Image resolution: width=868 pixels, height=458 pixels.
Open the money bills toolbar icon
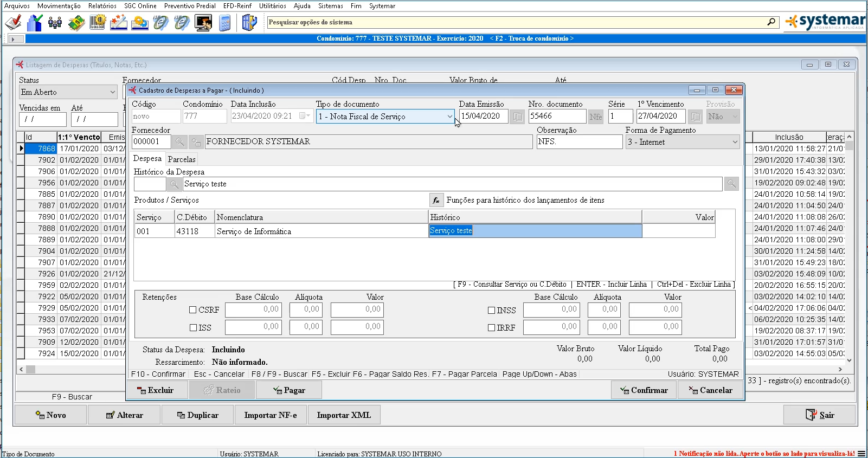tap(76, 23)
